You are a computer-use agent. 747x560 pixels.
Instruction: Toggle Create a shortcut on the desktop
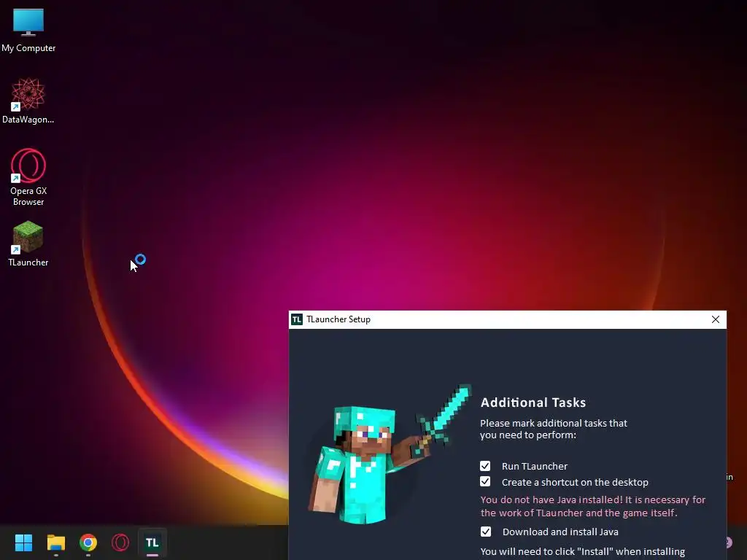click(485, 481)
